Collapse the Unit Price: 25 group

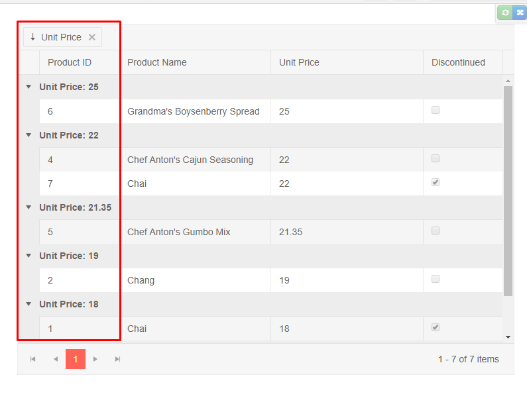click(29, 87)
